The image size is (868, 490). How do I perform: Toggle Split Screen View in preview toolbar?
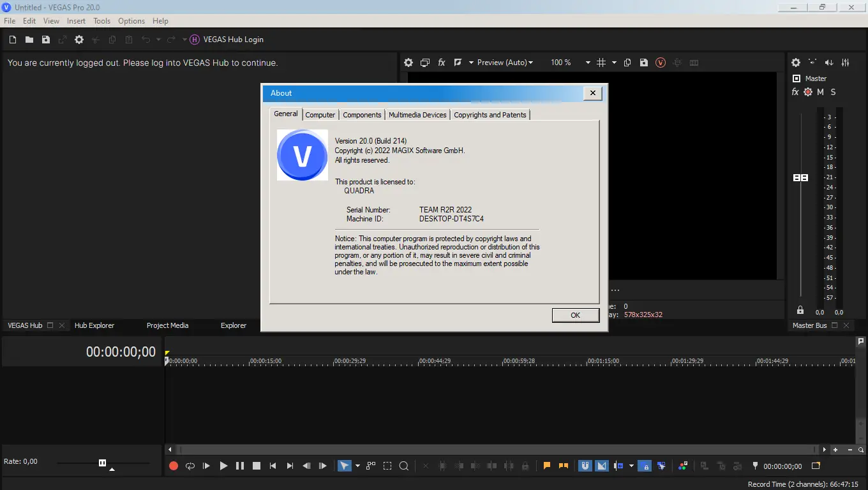point(458,63)
